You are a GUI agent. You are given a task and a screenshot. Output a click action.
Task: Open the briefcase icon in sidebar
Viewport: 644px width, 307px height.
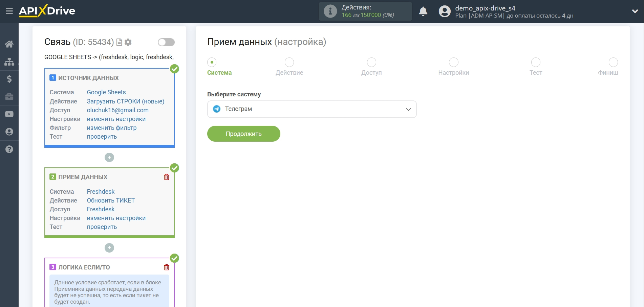click(x=9, y=97)
